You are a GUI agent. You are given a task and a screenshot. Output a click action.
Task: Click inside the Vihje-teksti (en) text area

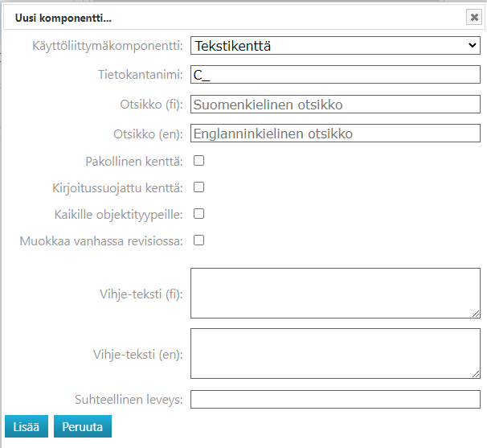tap(335, 353)
